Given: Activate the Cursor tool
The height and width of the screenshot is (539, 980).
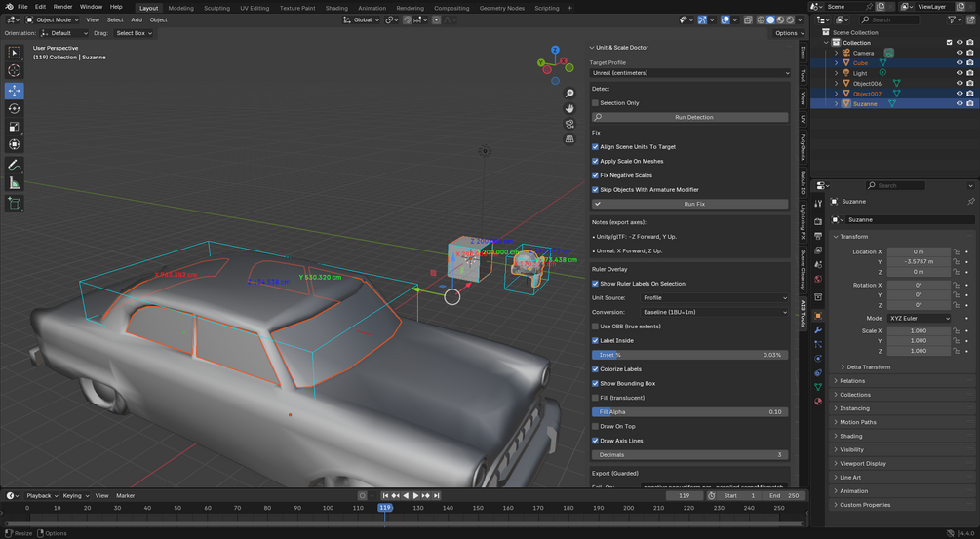Looking at the screenshot, I should coord(15,70).
